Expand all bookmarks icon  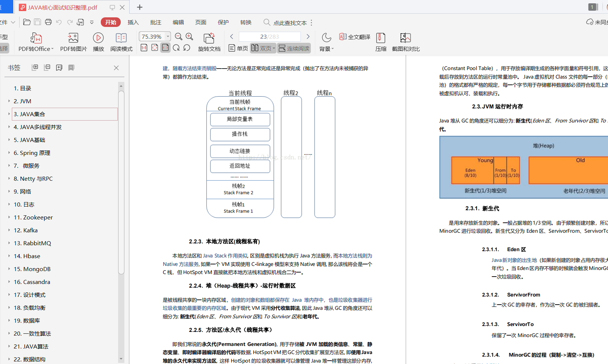coord(35,67)
